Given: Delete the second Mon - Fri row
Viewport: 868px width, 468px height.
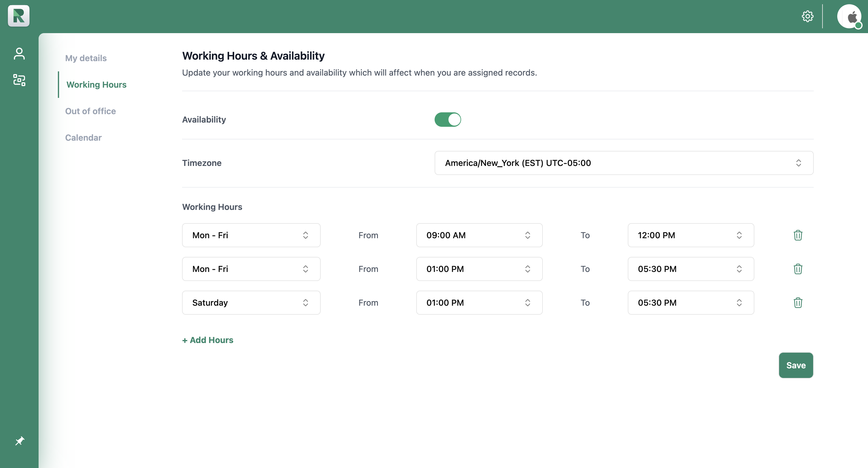Looking at the screenshot, I should point(797,269).
